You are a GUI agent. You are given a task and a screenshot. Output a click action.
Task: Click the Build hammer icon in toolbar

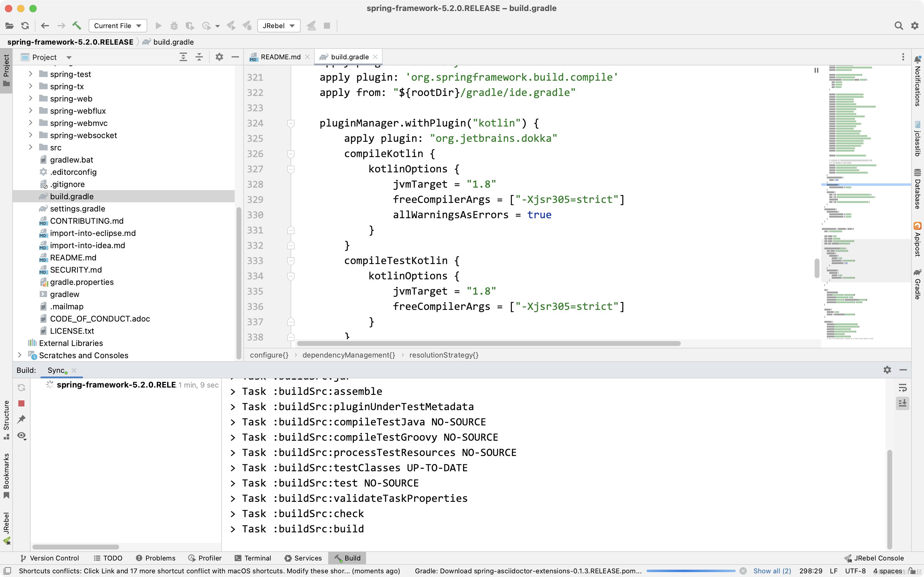coord(77,26)
